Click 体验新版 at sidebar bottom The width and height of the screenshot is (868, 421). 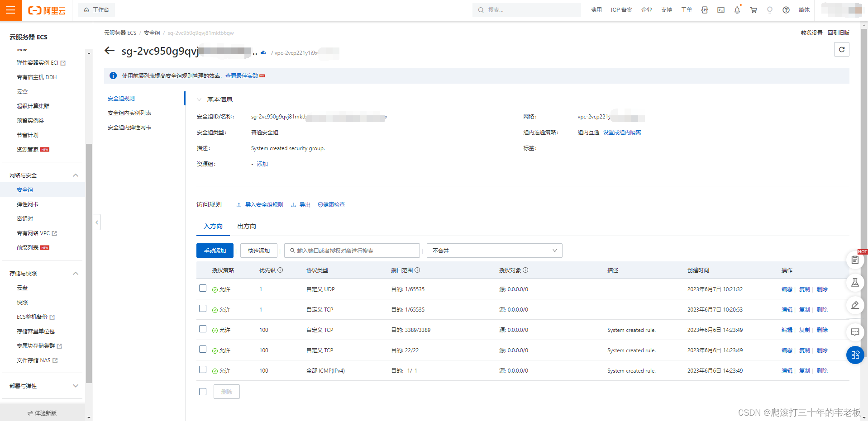[43, 413]
